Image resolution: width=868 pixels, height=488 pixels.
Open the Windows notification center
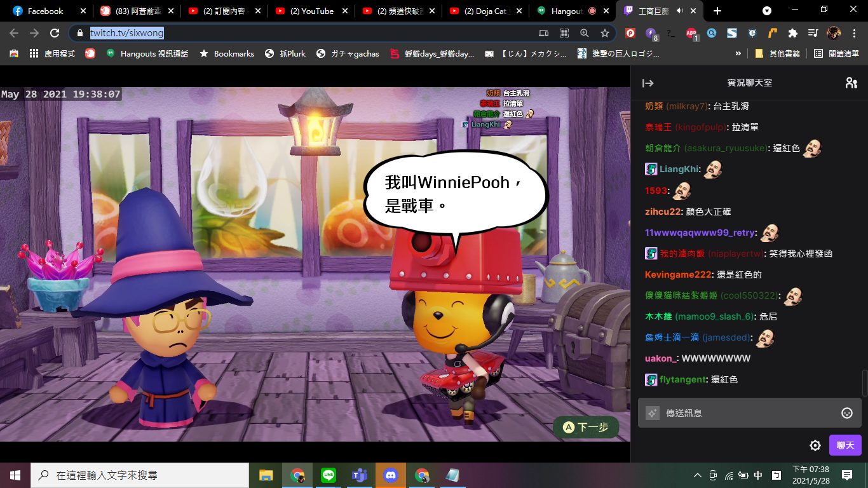(x=847, y=475)
